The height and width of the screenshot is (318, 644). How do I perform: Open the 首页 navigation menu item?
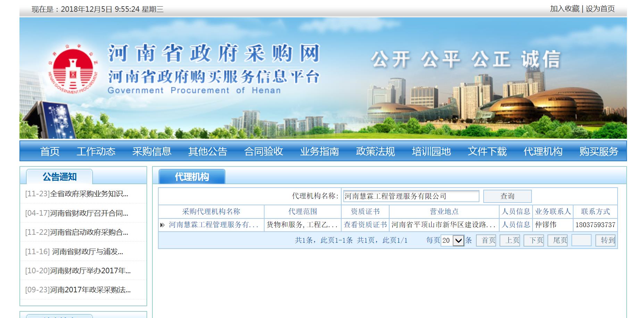click(x=50, y=151)
